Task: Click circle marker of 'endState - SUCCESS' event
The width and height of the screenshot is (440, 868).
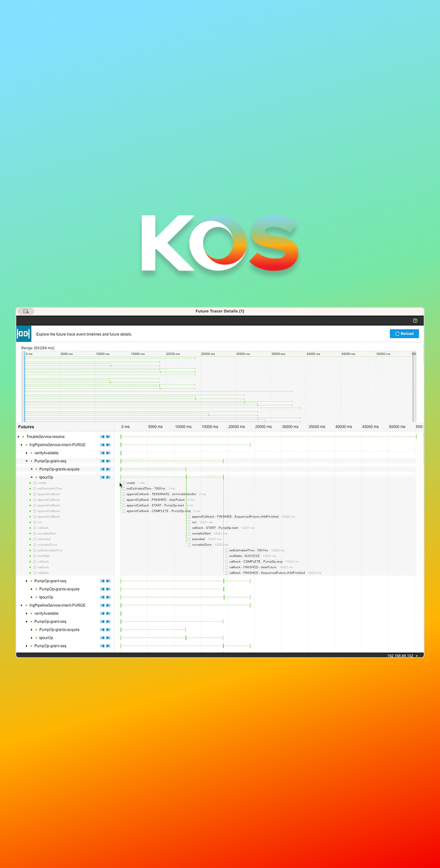Action: [226, 556]
